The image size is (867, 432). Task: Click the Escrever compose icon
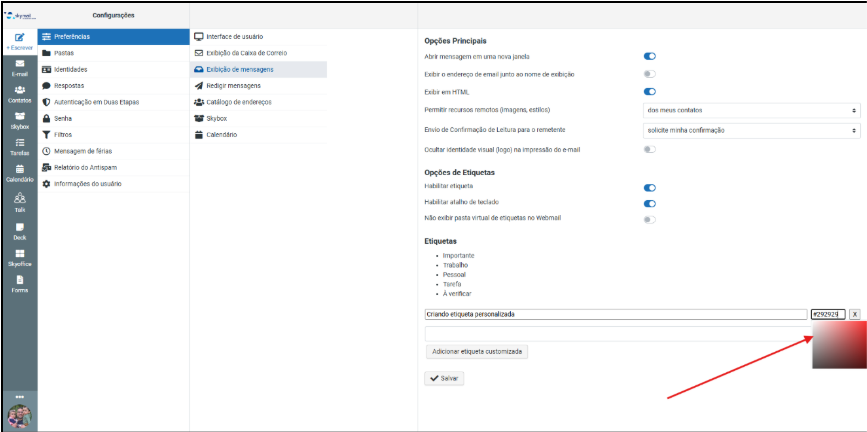[x=19, y=38]
